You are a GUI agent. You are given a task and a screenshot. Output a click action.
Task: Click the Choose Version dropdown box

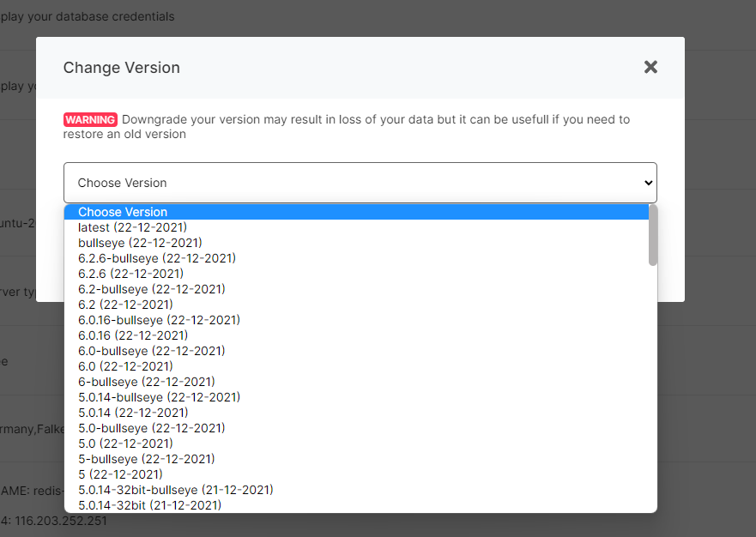coord(360,183)
